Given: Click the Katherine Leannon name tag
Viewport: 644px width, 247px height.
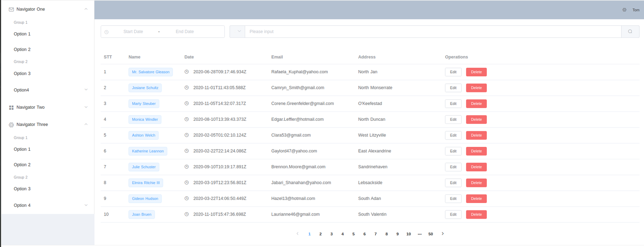Looking at the screenshot, I should [x=148, y=151].
